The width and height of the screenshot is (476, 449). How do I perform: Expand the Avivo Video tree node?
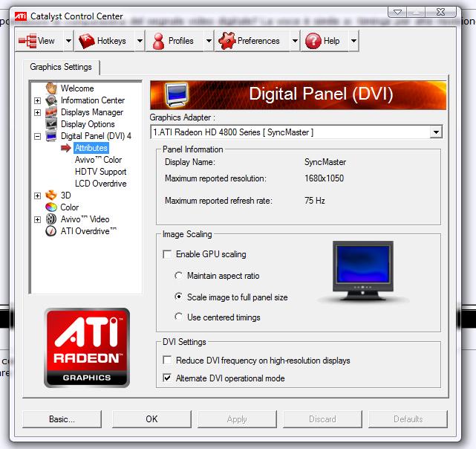pyautogui.click(x=37, y=219)
